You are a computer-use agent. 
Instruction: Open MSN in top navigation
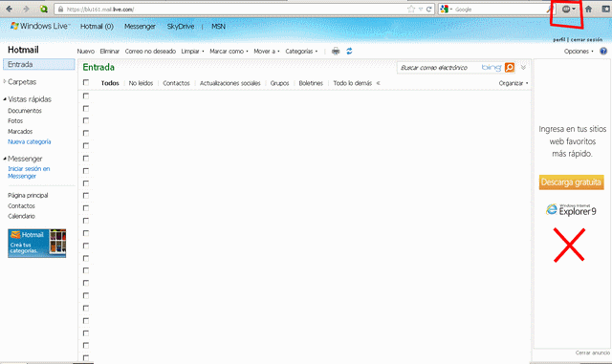coord(218,26)
